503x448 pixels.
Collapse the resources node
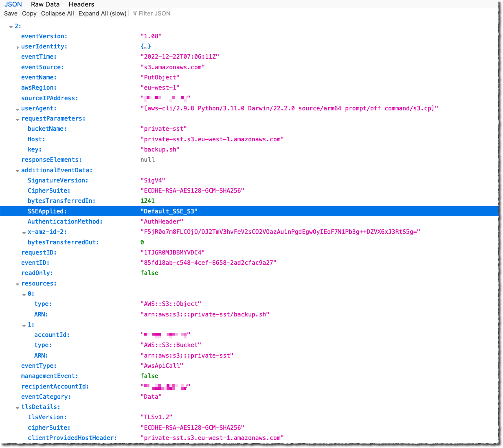[18, 284]
